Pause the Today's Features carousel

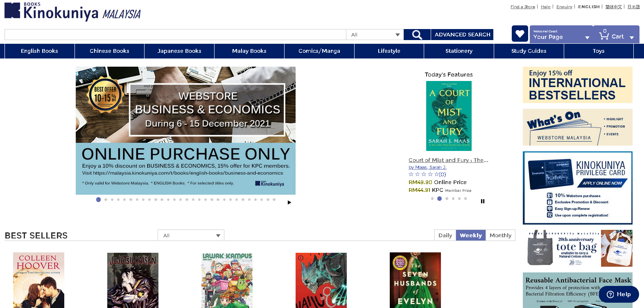click(483, 201)
